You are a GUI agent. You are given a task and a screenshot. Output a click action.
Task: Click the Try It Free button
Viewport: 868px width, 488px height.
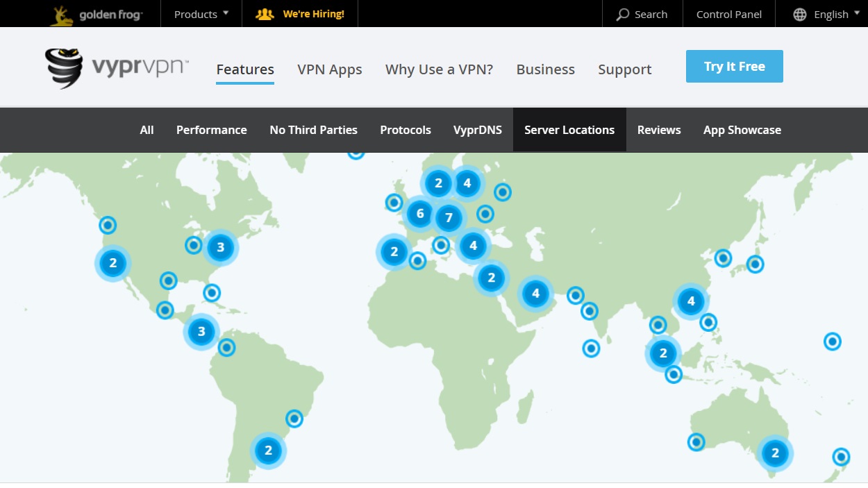pyautogui.click(x=735, y=66)
